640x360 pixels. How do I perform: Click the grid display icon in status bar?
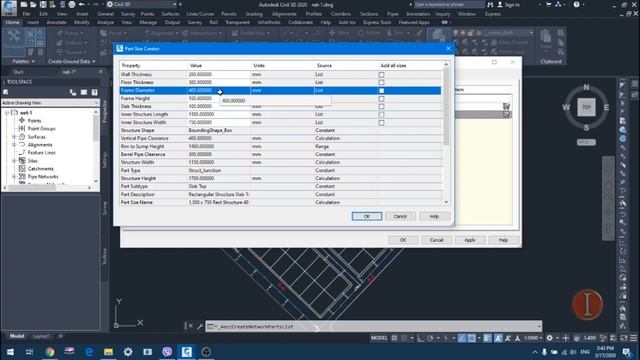click(394, 338)
